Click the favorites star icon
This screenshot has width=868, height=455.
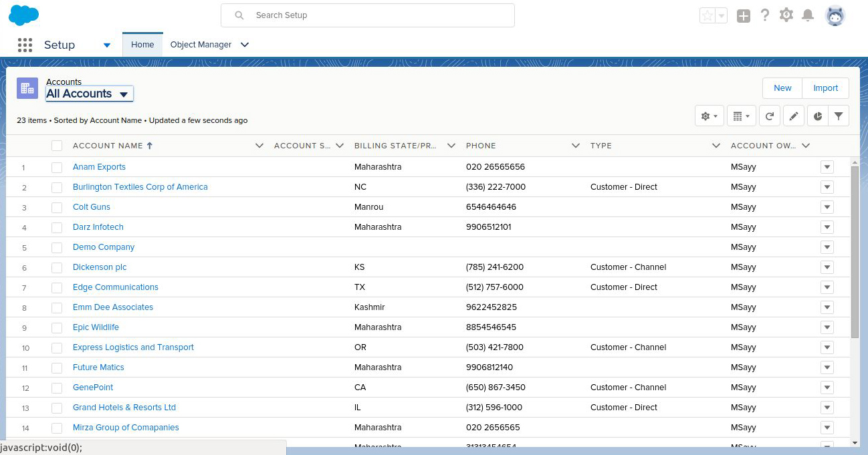707,15
